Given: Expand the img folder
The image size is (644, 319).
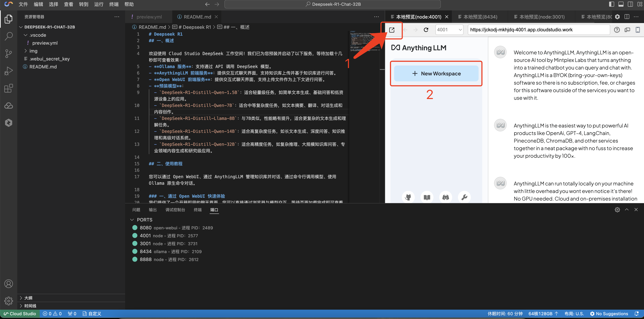Looking at the screenshot, I should 26,51.
